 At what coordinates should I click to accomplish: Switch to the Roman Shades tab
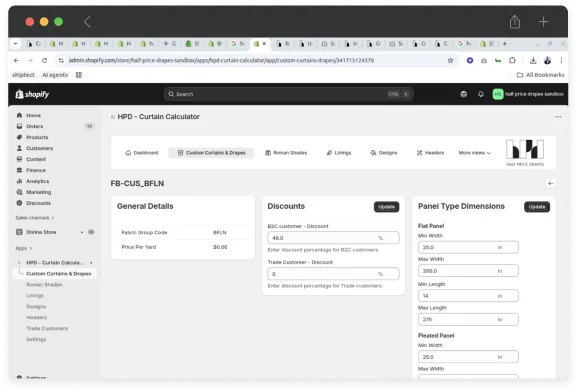(286, 153)
